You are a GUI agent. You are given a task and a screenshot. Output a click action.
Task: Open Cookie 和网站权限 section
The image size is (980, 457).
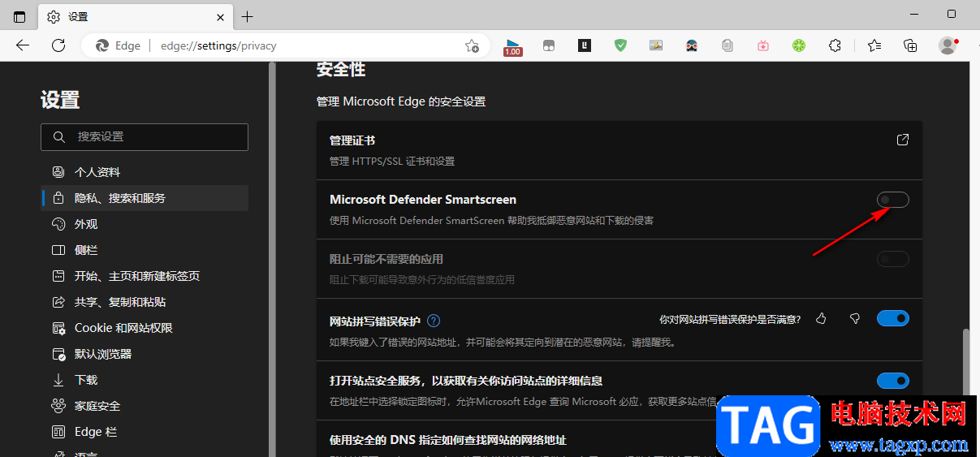click(x=145, y=328)
